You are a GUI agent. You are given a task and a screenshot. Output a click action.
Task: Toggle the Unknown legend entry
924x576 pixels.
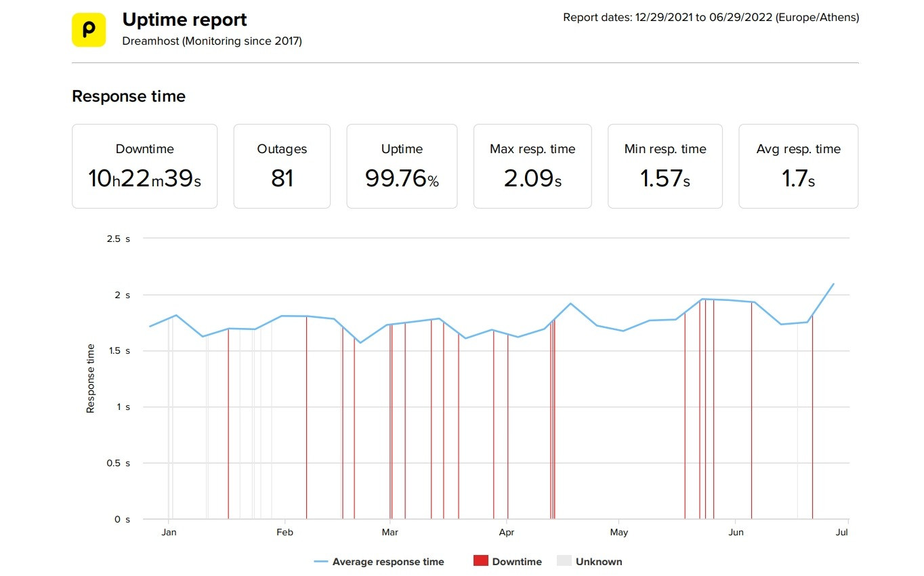tap(589, 562)
